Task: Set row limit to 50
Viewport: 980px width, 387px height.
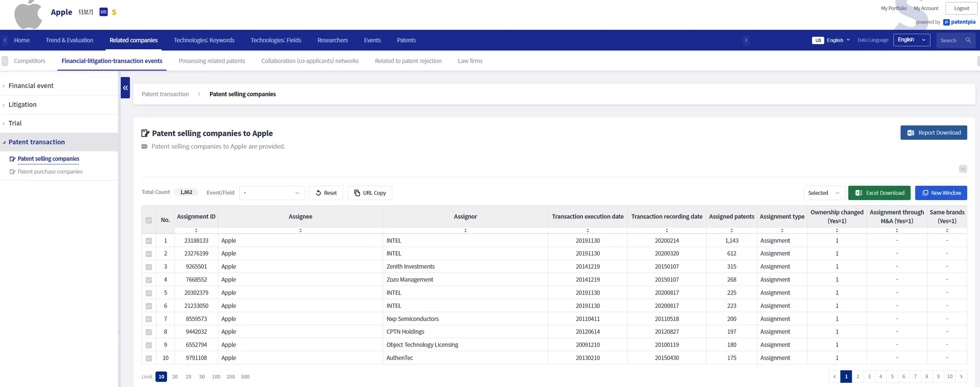Action: pyautogui.click(x=202, y=377)
